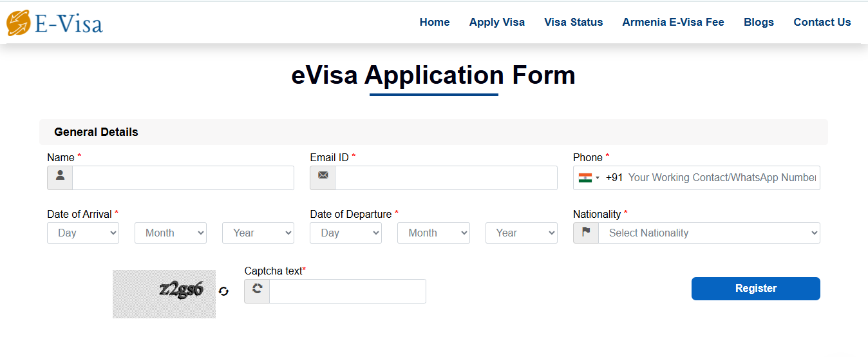Refresh the captcha image
The width and height of the screenshot is (868, 357).
[x=223, y=291]
